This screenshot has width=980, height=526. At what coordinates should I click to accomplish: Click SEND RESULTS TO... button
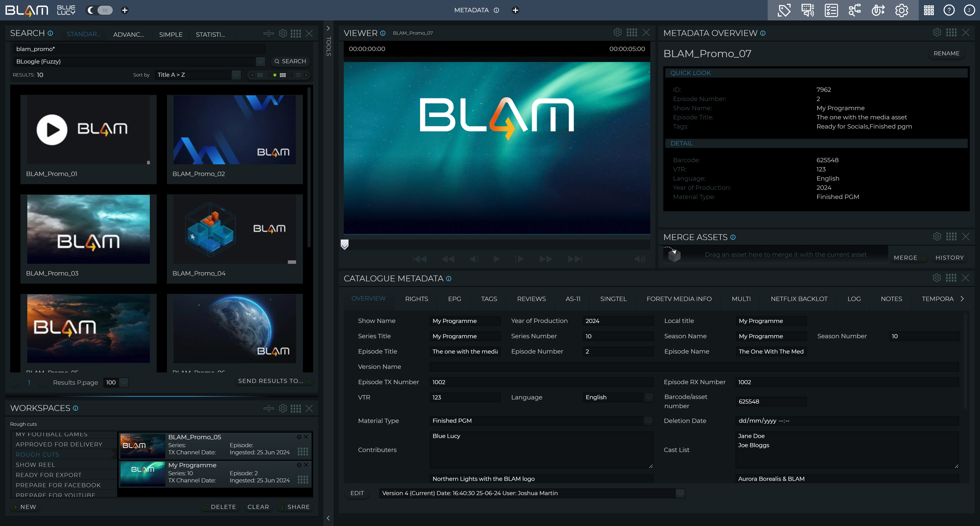pyautogui.click(x=274, y=381)
